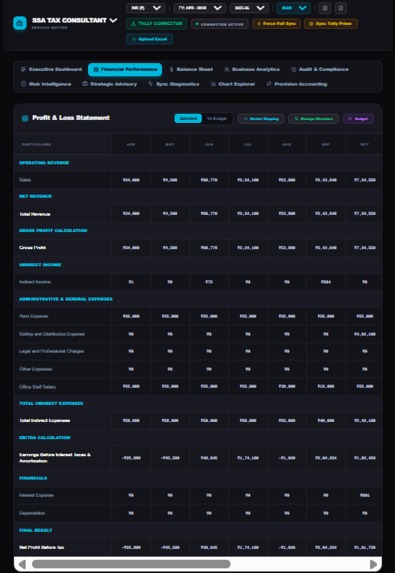This screenshot has height=573, width=395.
Task: Click the horizontal scrollbar thumb
Action: (x=131, y=564)
